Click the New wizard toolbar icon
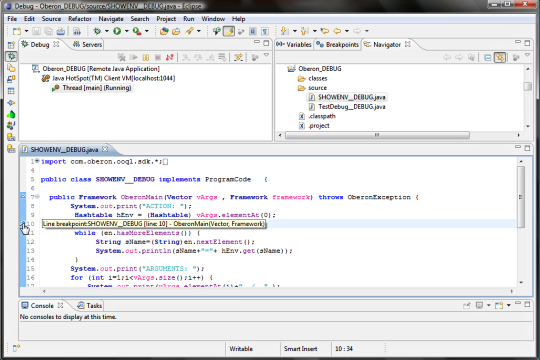This screenshot has width=540, height=360. tap(17, 31)
